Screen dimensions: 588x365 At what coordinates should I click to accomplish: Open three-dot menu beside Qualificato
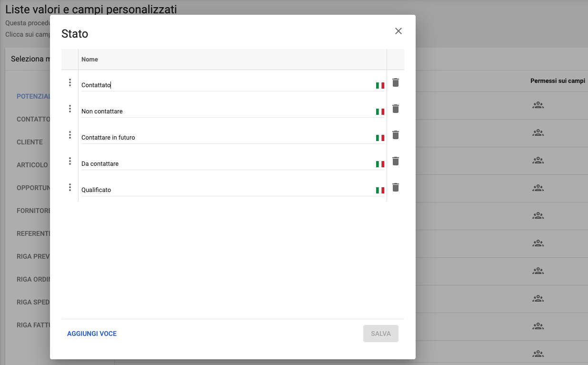pos(70,188)
